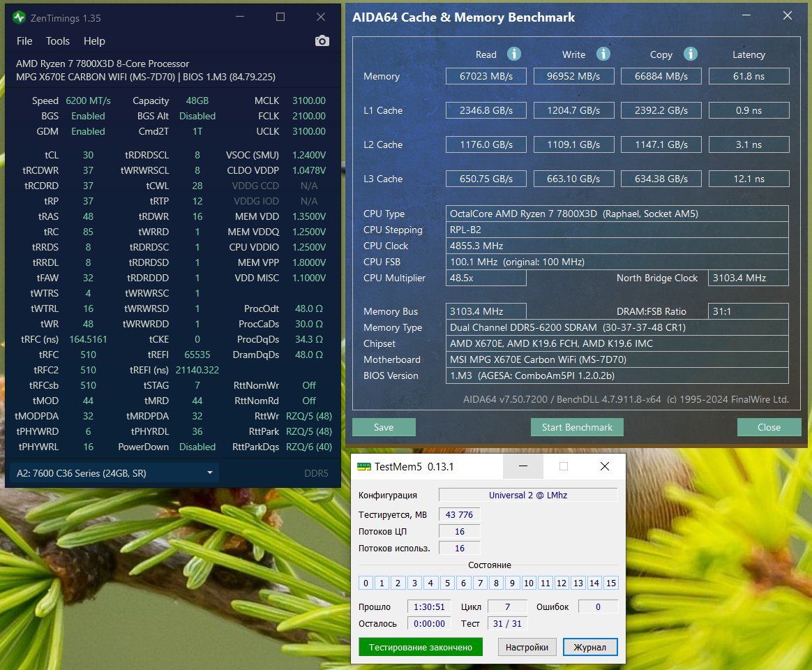This screenshot has height=670, width=812.
Task: Click elapsed time 1:30:51 field
Action: point(429,606)
